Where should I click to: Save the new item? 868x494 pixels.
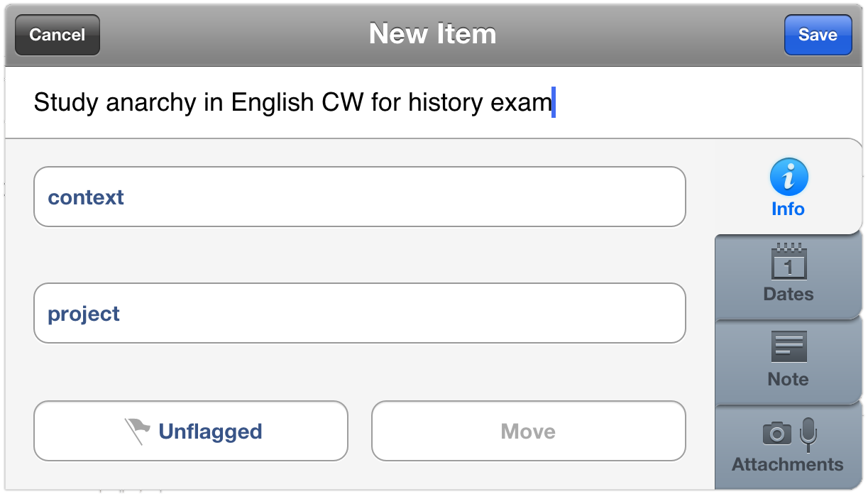(x=818, y=35)
